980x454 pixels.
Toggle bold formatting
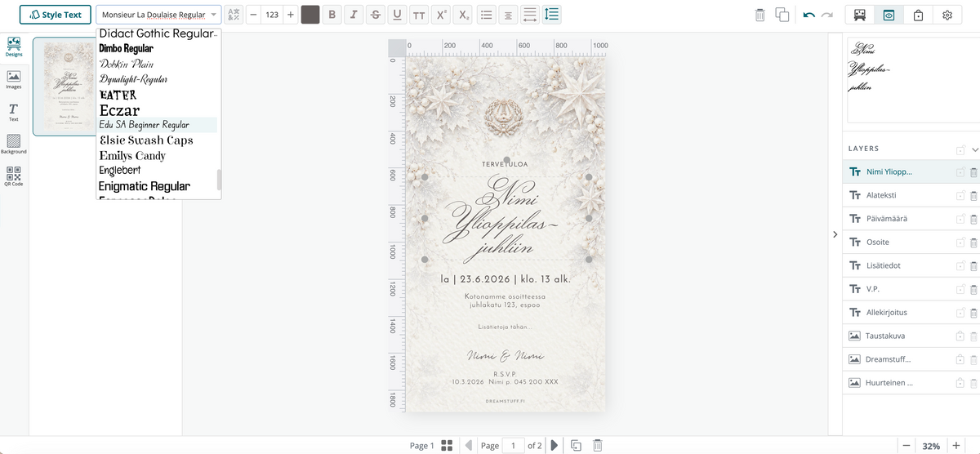point(332,15)
